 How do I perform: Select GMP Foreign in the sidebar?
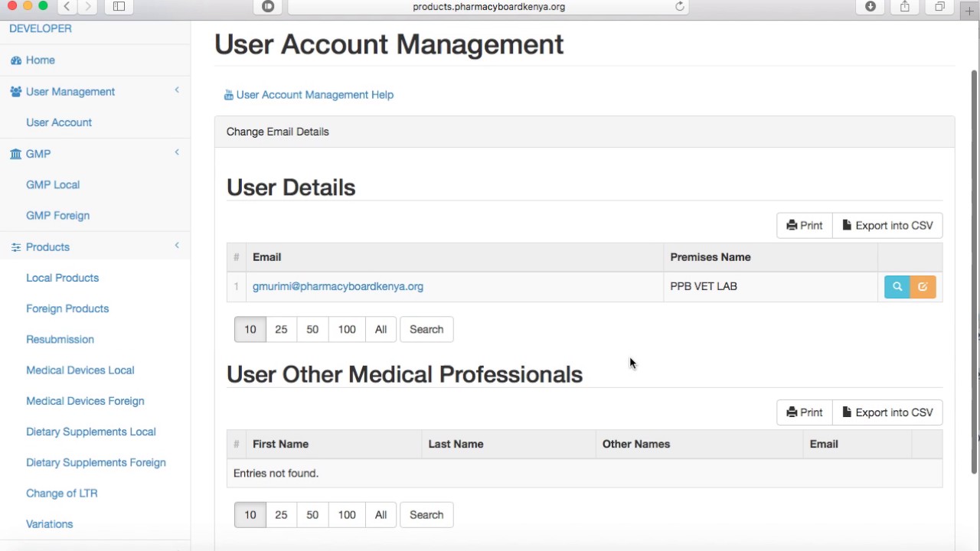[x=57, y=216]
